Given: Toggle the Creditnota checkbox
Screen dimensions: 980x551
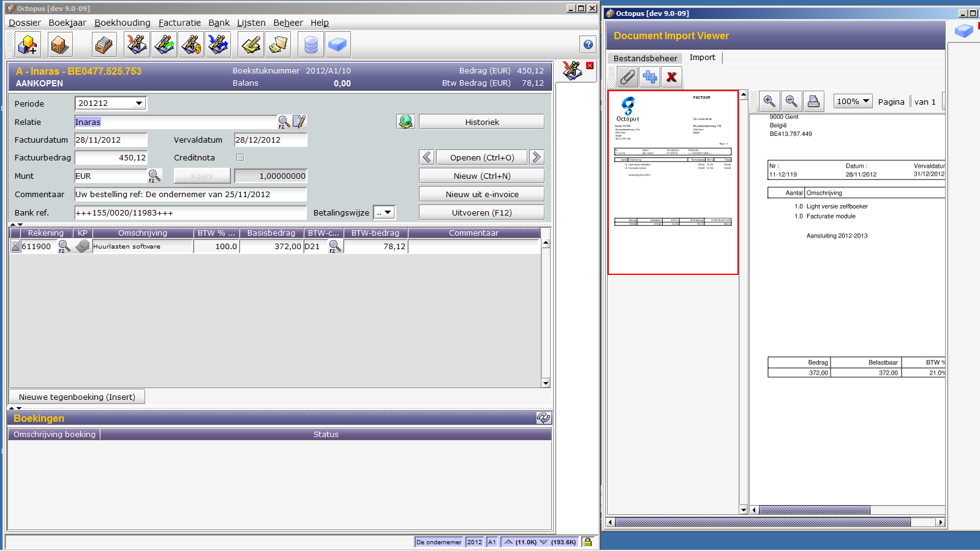Looking at the screenshot, I should (x=240, y=157).
